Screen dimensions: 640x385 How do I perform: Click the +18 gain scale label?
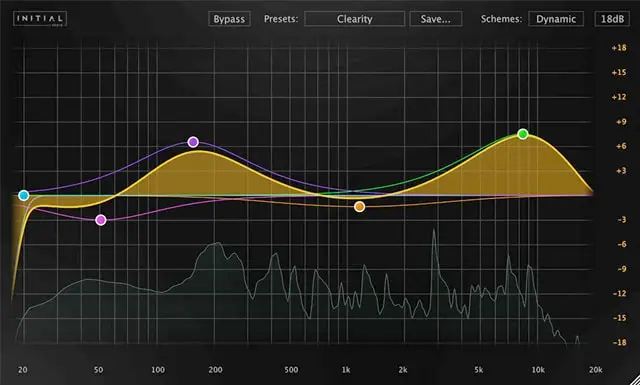tap(619, 48)
